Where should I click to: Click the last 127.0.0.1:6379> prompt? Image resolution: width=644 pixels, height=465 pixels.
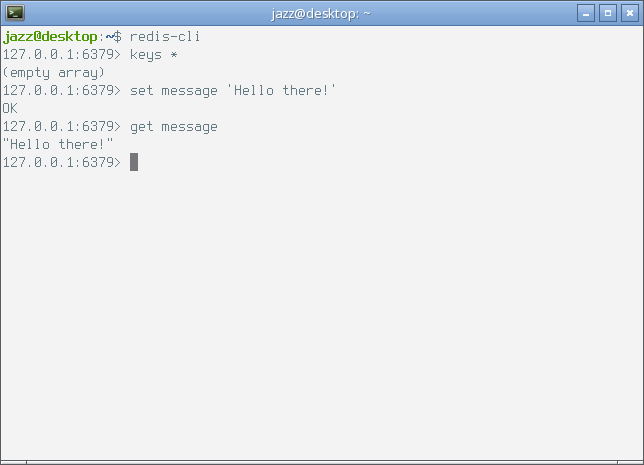pyautogui.click(x=62, y=162)
